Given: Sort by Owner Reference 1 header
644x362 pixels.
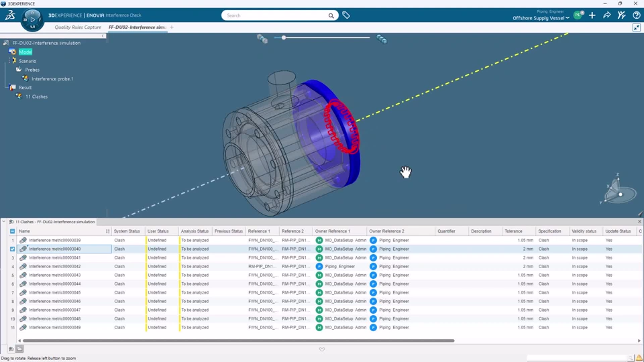Looking at the screenshot, I should [x=333, y=231].
